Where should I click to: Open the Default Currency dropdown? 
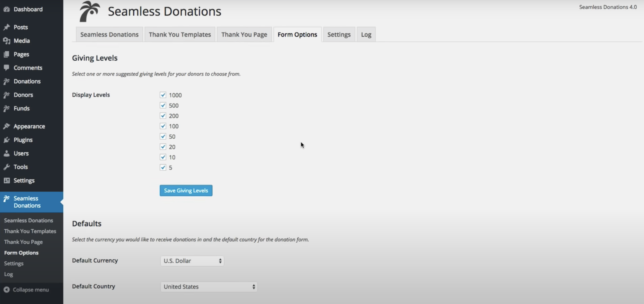pyautogui.click(x=192, y=261)
